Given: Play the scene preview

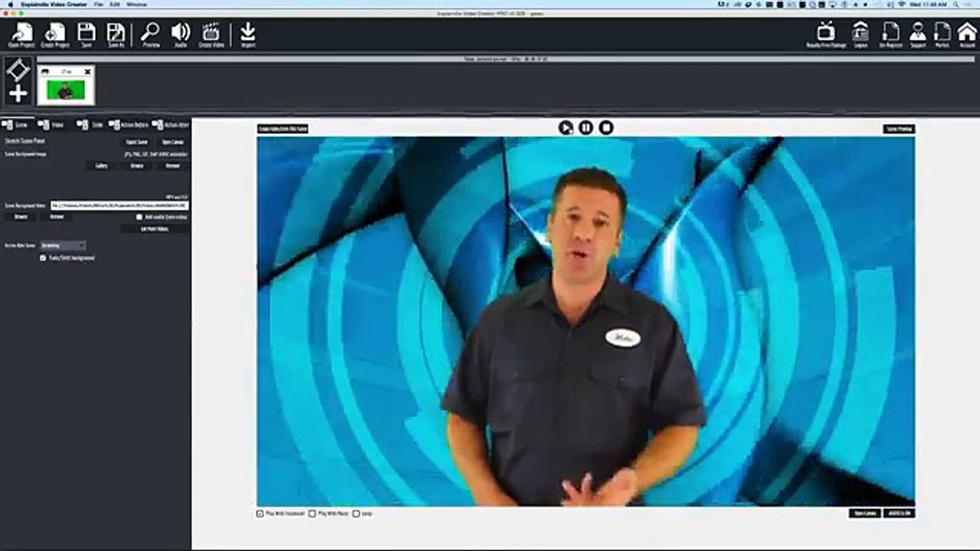Looking at the screenshot, I should click(566, 128).
